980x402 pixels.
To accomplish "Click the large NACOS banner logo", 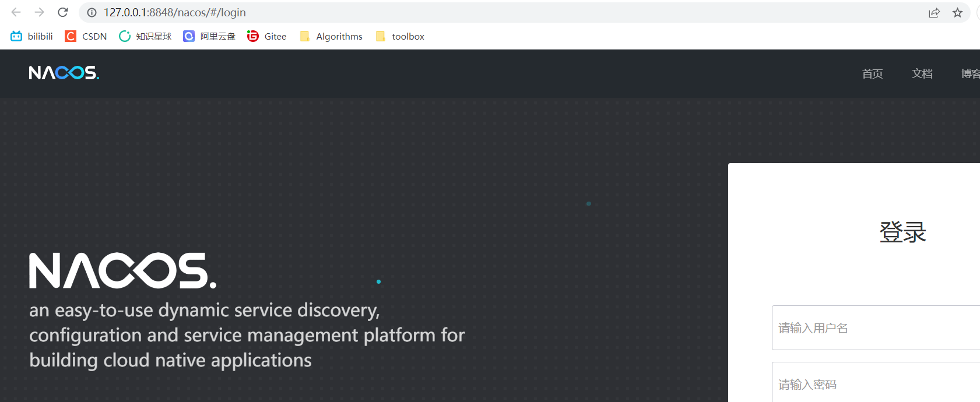I will pyautogui.click(x=123, y=270).
